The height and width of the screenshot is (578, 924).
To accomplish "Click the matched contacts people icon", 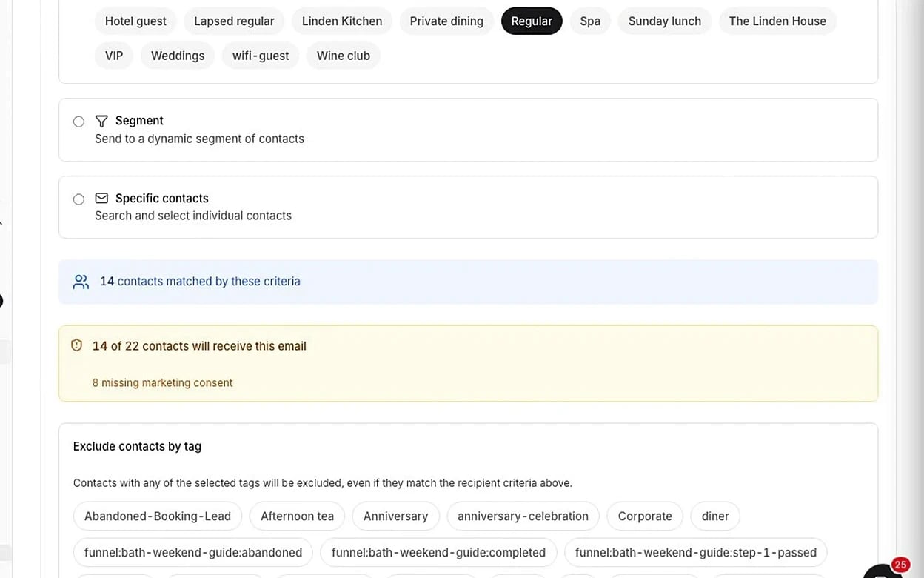I will tap(81, 282).
